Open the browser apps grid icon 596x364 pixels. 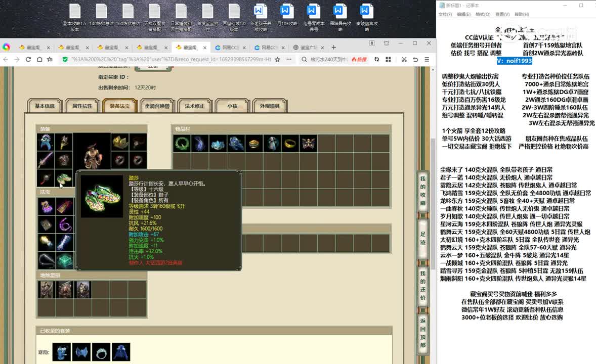pyautogui.click(x=388, y=59)
